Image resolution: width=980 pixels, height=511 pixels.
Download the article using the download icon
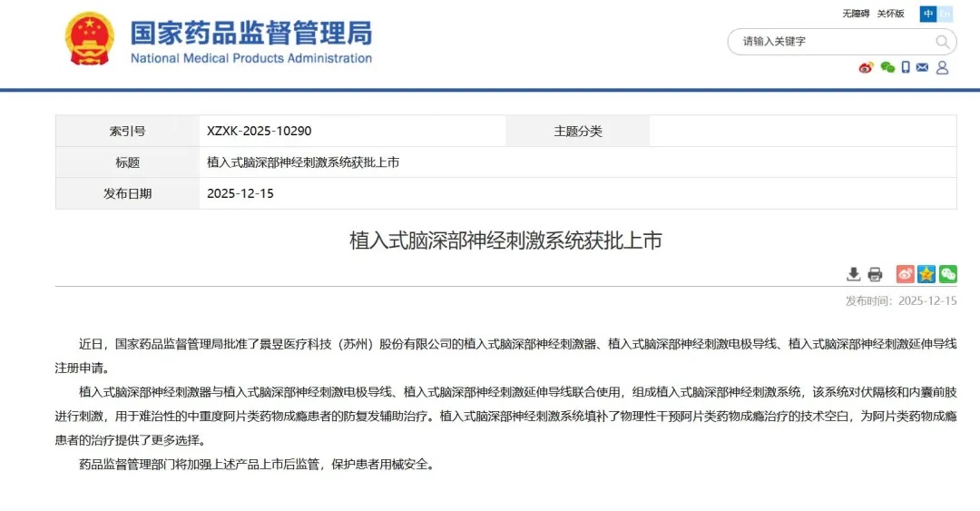[853, 274]
